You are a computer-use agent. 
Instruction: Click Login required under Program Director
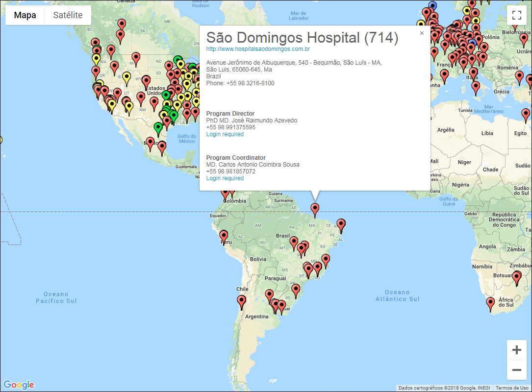click(225, 134)
